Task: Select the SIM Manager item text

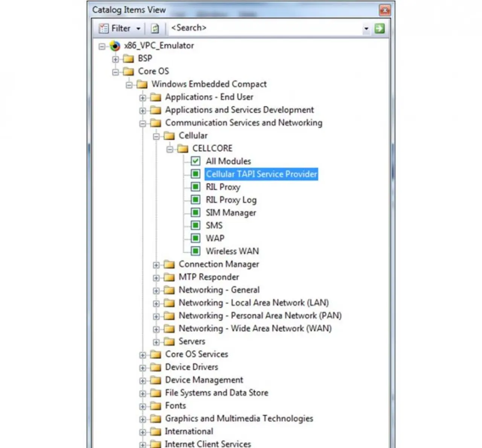Action: [231, 213]
